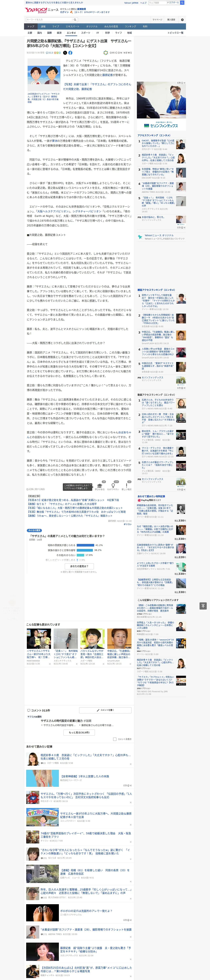Screen dimensions: 210x980
Task: Share the article on Facebook
Action: (x=70, y=53)
